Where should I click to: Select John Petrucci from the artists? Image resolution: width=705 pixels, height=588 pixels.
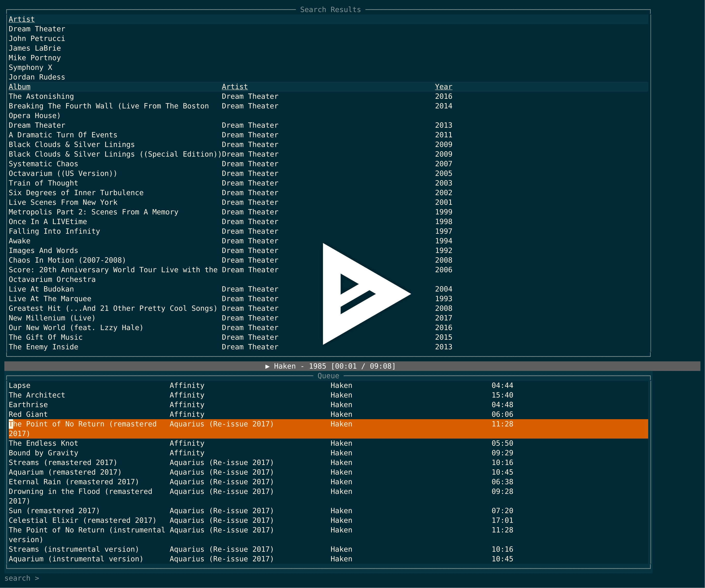(37, 39)
